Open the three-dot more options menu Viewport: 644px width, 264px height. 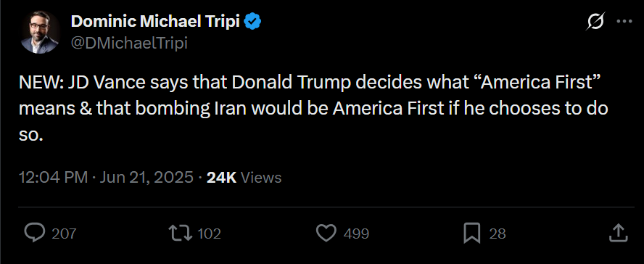624,21
